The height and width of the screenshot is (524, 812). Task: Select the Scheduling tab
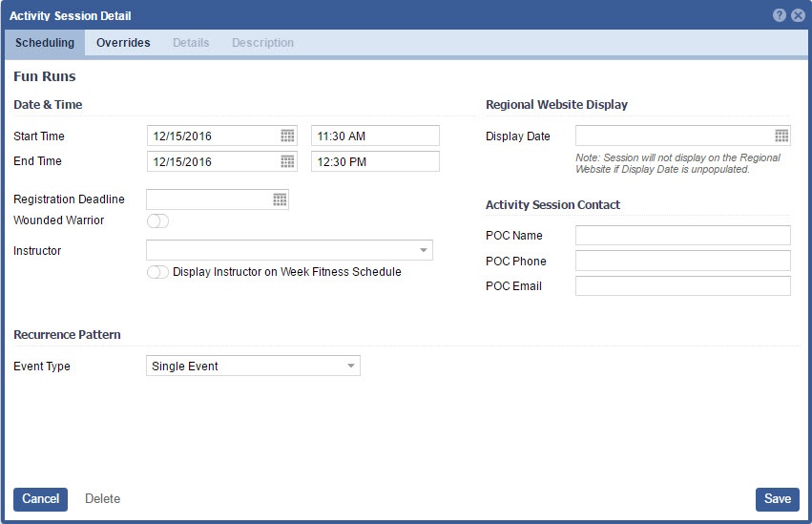point(45,43)
